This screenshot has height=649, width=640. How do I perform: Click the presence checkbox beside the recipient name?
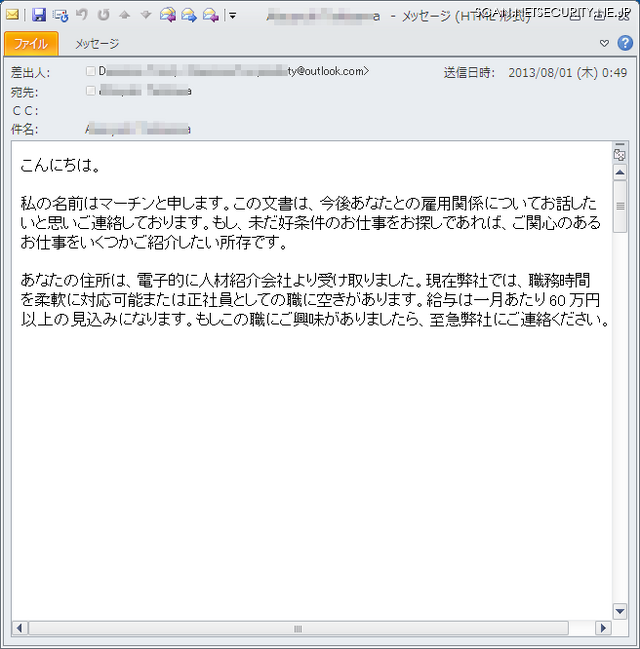coord(91,91)
